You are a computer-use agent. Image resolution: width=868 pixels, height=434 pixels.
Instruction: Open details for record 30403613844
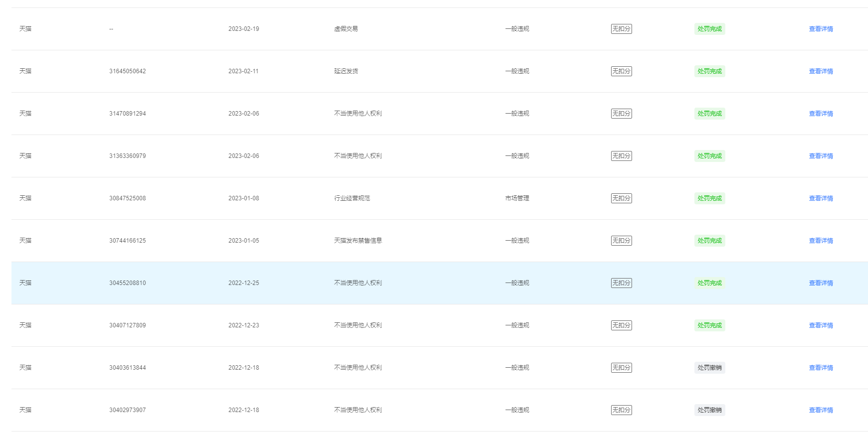click(x=821, y=368)
